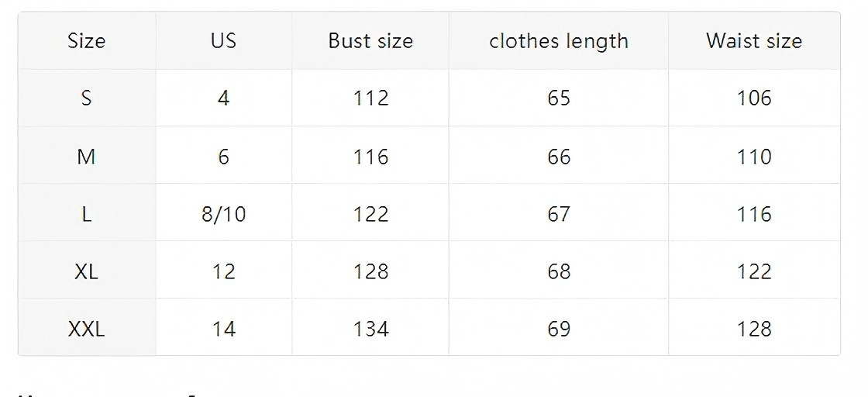Click the clothes length column header
This screenshot has height=397, width=868.
(x=559, y=41)
